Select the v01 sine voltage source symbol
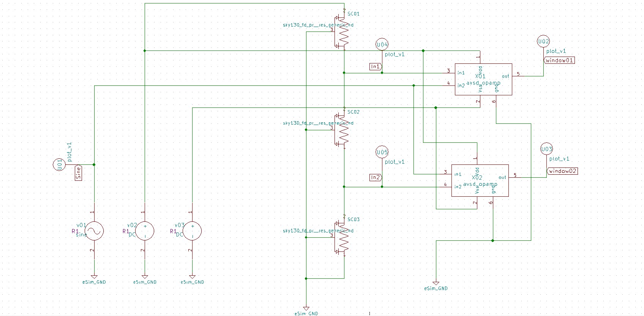644x316 pixels. [94, 231]
